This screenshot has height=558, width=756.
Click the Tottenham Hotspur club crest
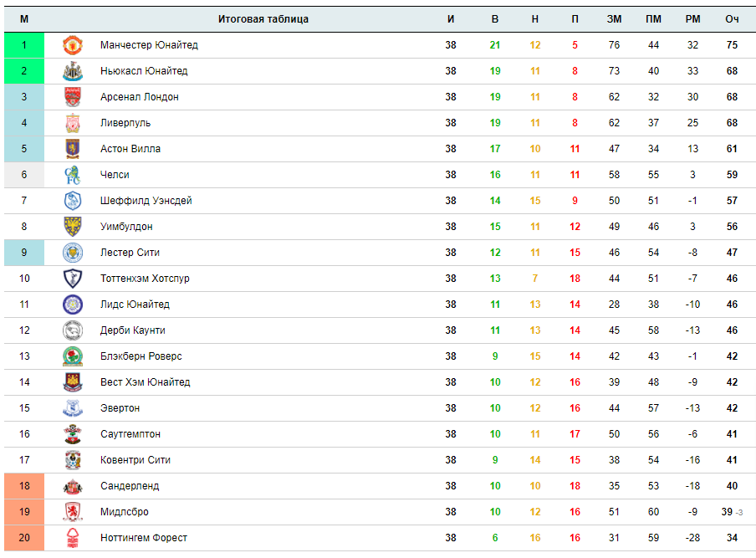[x=73, y=279]
